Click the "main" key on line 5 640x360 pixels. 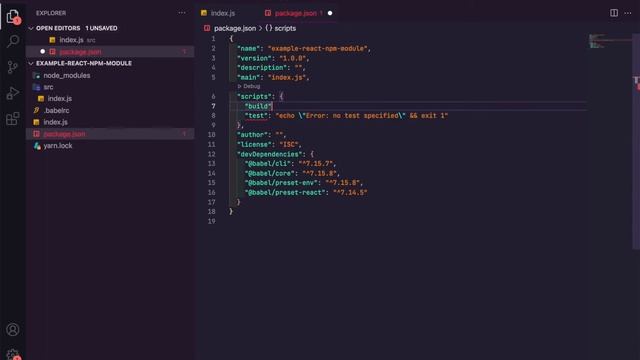[248, 78]
